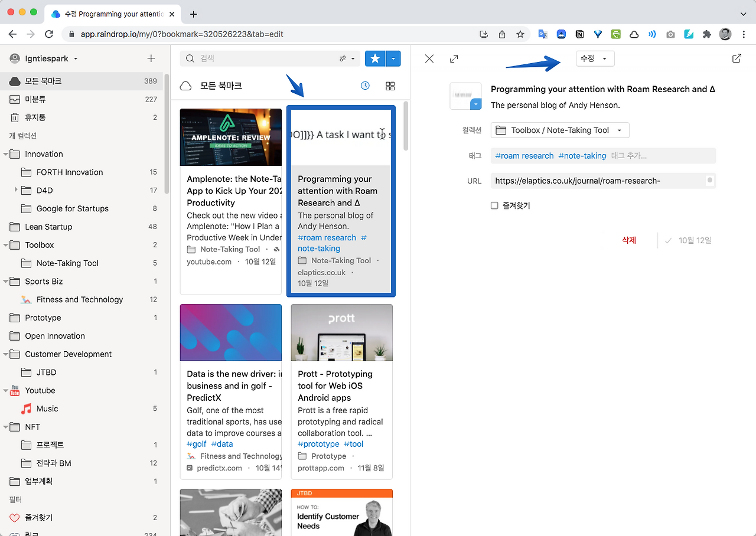This screenshot has height=536, width=756.
Task: Open the Chrome profile avatar
Action: 725,34
